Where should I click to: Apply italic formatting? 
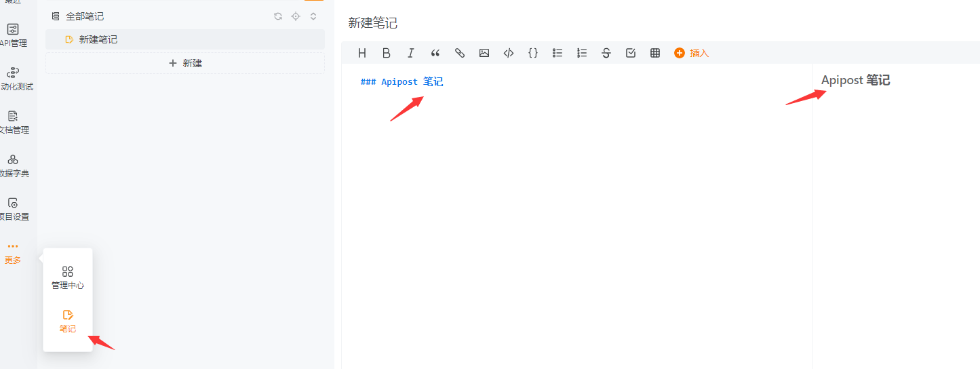tap(411, 53)
